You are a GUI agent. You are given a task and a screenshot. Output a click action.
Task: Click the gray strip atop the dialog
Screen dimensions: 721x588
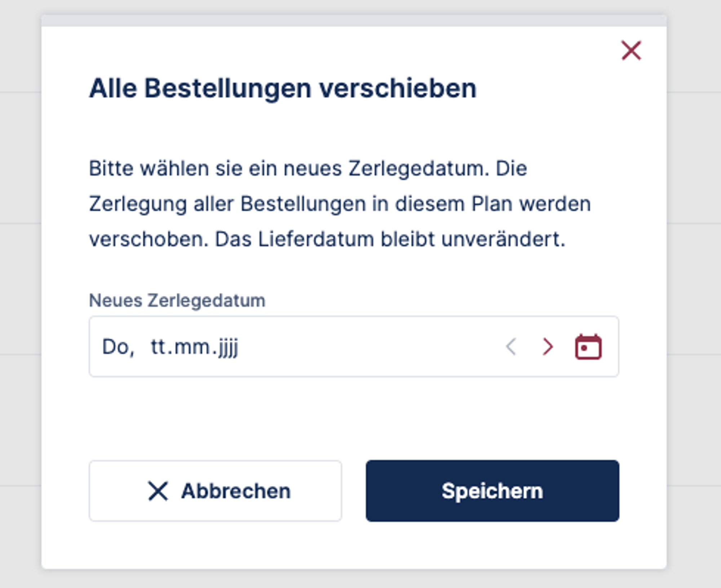pyautogui.click(x=353, y=21)
